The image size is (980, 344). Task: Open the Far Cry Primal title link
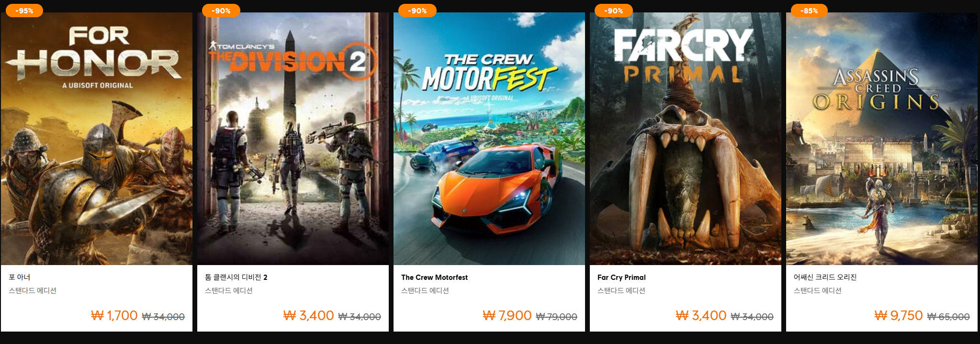(x=621, y=277)
